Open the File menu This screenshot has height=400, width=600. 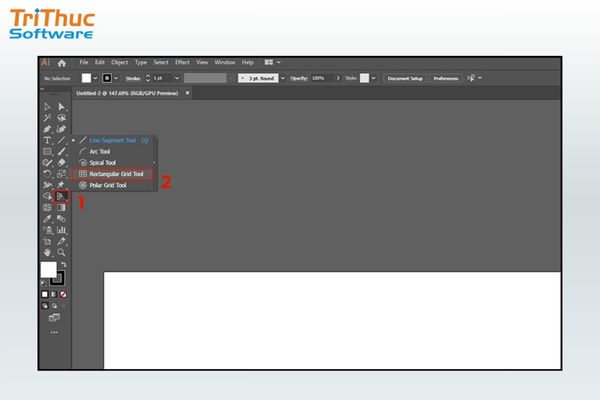pyautogui.click(x=84, y=62)
